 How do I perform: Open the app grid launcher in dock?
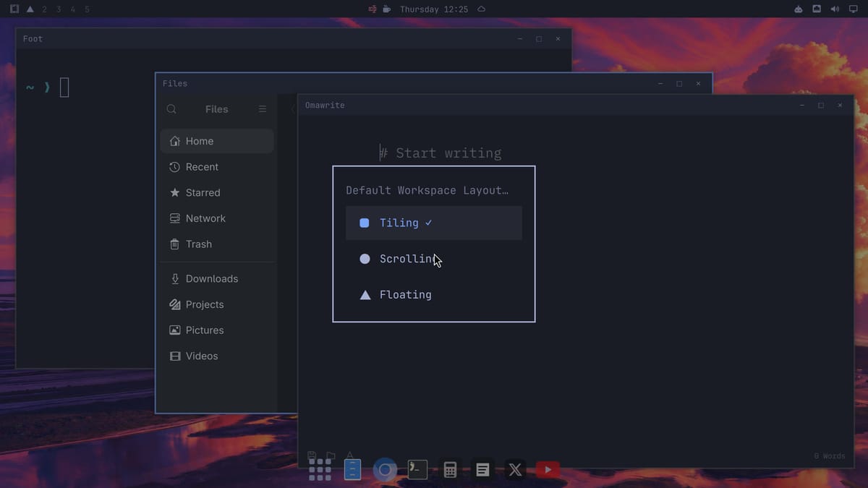(x=320, y=470)
